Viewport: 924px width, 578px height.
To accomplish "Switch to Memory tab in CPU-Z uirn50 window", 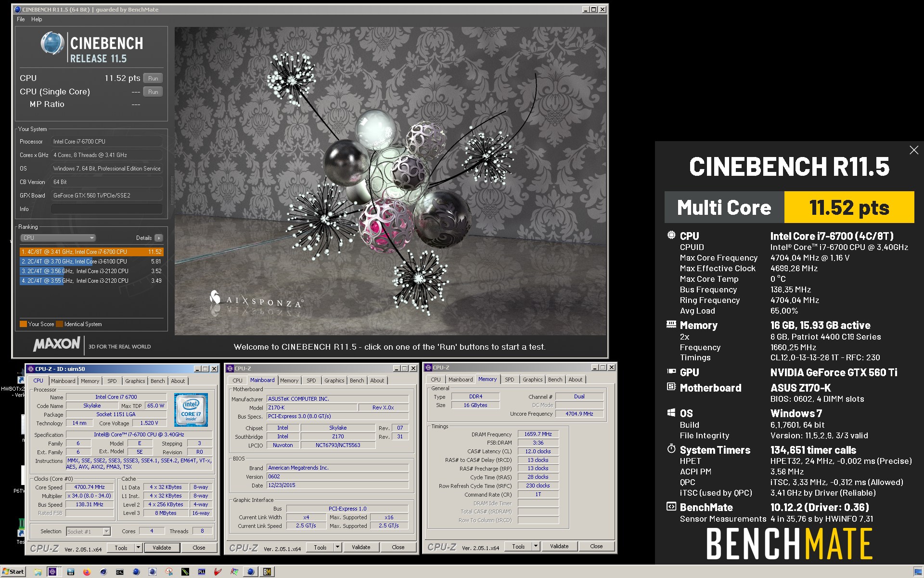I will pos(90,381).
